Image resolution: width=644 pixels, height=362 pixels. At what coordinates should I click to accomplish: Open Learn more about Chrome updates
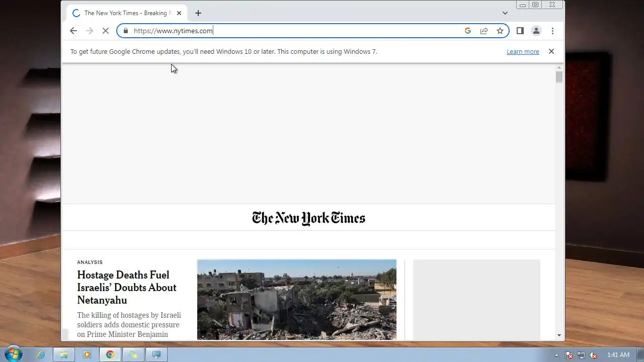pos(523,51)
